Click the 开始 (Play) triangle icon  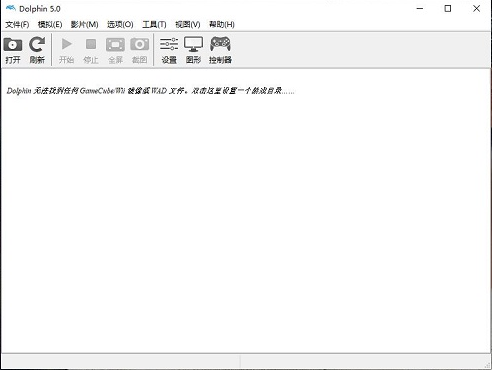coord(67,44)
